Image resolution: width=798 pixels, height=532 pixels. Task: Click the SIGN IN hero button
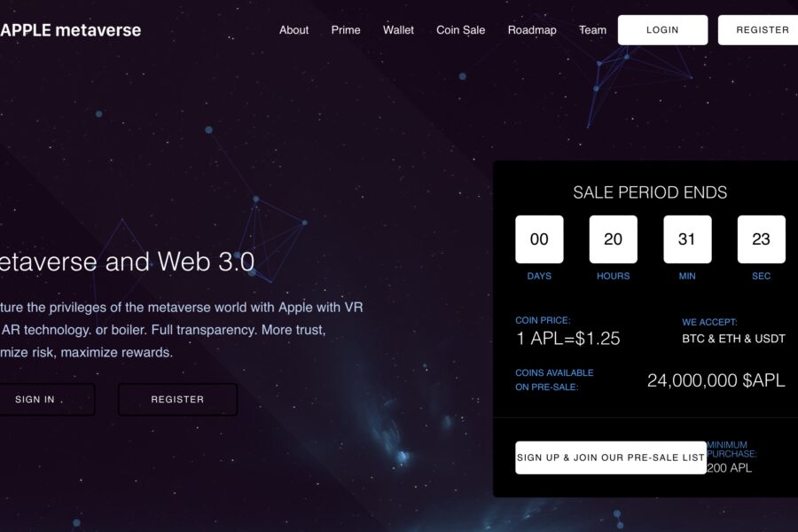tap(46, 400)
